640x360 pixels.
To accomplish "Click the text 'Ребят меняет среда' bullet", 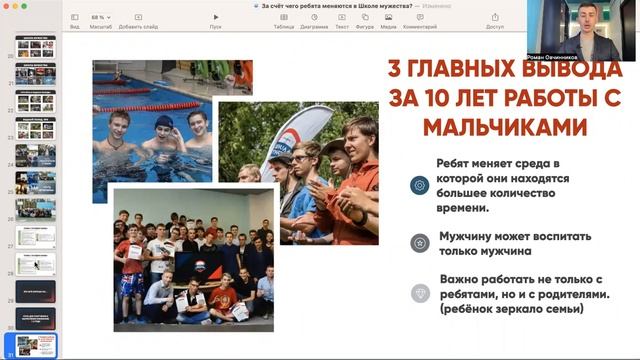I will click(502, 185).
